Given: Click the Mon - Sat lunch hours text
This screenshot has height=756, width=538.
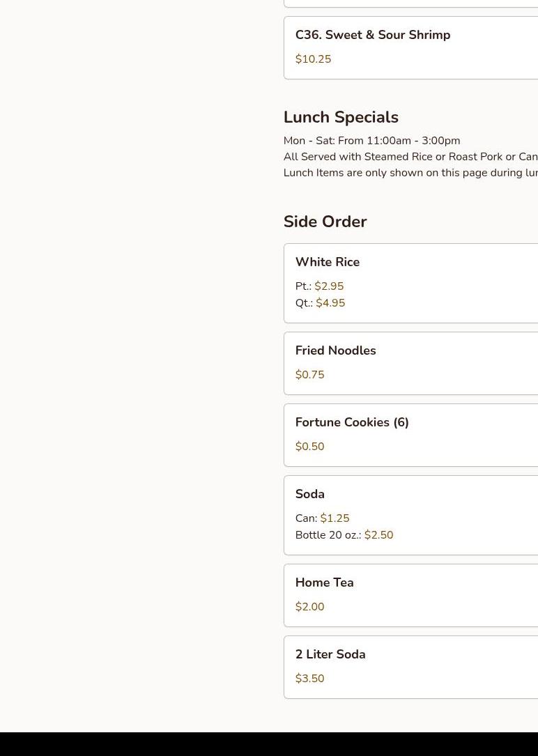Looking at the screenshot, I should pos(371,141).
